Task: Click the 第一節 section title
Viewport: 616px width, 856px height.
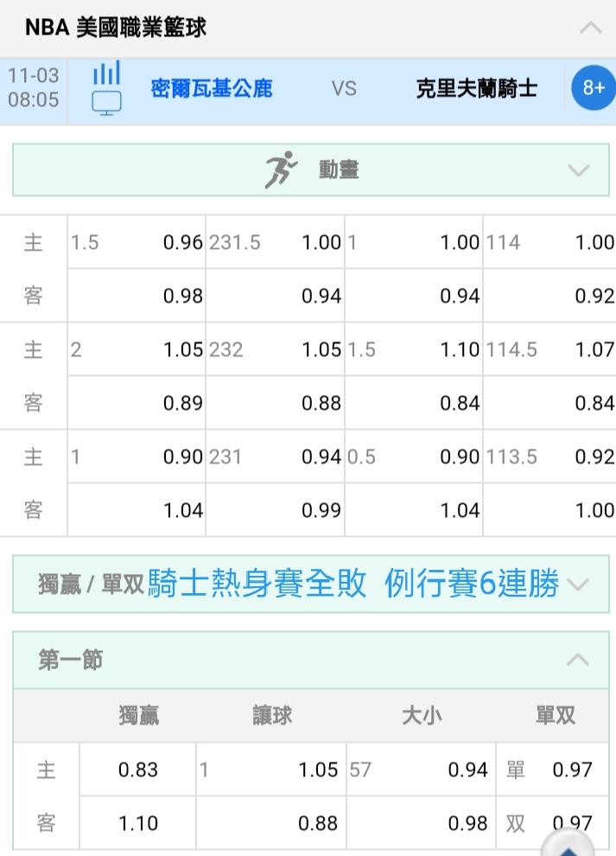Action: pyautogui.click(x=70, y=660)
